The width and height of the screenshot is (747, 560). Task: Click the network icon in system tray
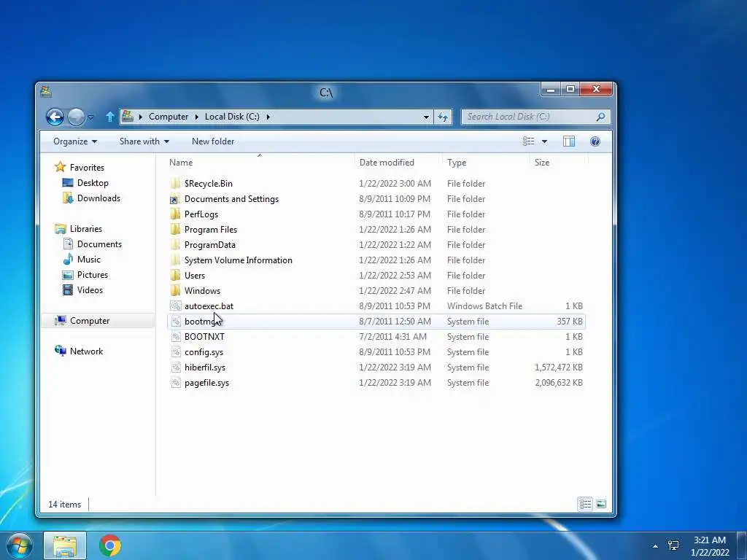pos(673,545)
